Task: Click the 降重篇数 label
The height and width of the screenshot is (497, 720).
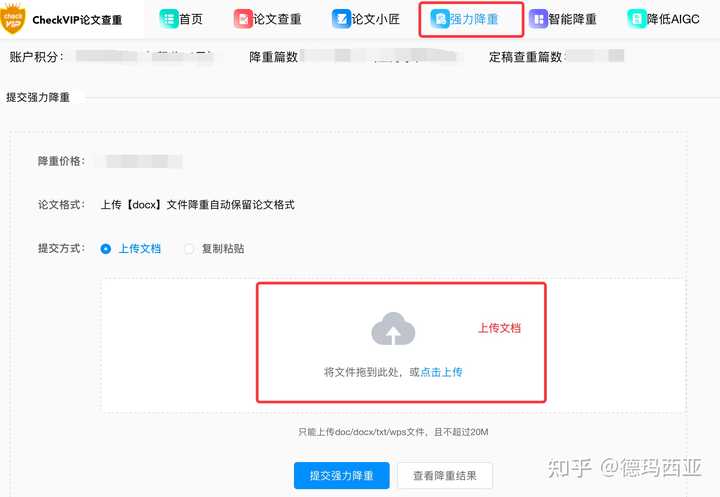Action: pos(274,57)
